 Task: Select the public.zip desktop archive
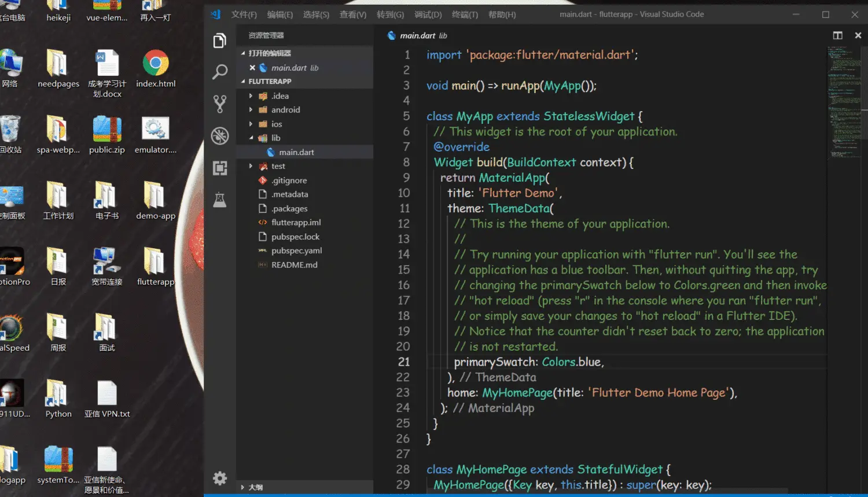(x=107, y=135)
